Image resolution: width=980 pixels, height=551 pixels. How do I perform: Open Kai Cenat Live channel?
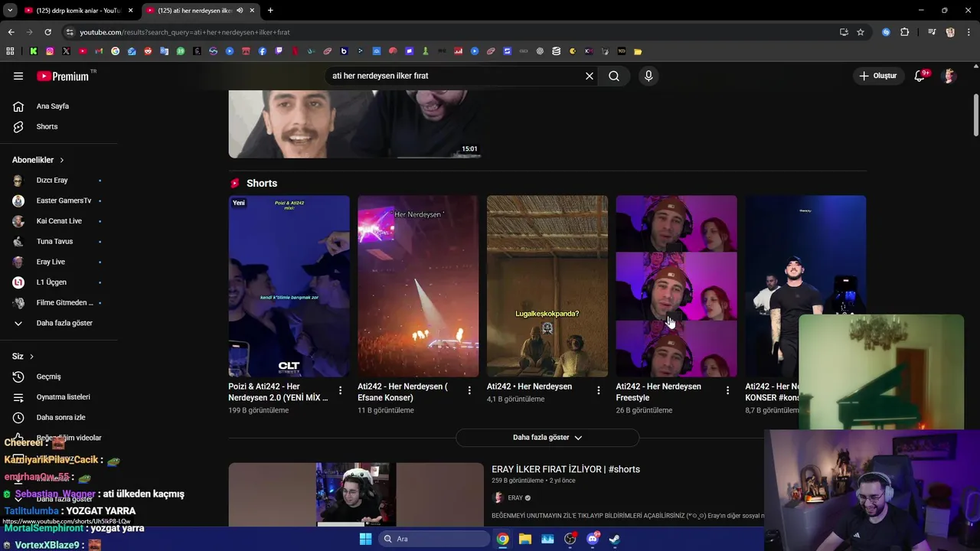pos(58,221)
